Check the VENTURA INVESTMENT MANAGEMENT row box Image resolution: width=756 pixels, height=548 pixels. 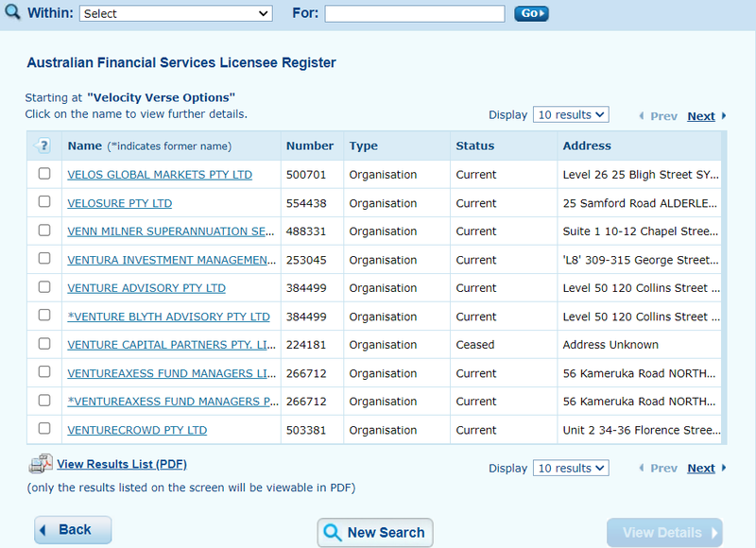click(44, 258)
